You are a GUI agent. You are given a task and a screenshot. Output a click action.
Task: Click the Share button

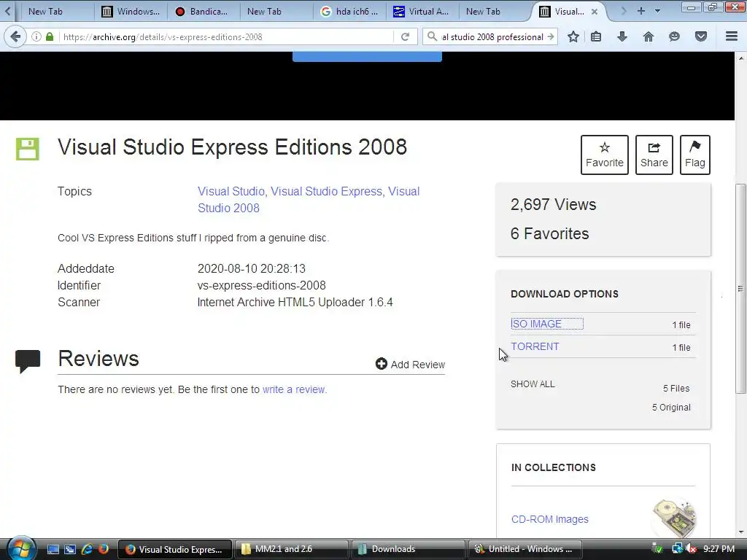[654, 155]
